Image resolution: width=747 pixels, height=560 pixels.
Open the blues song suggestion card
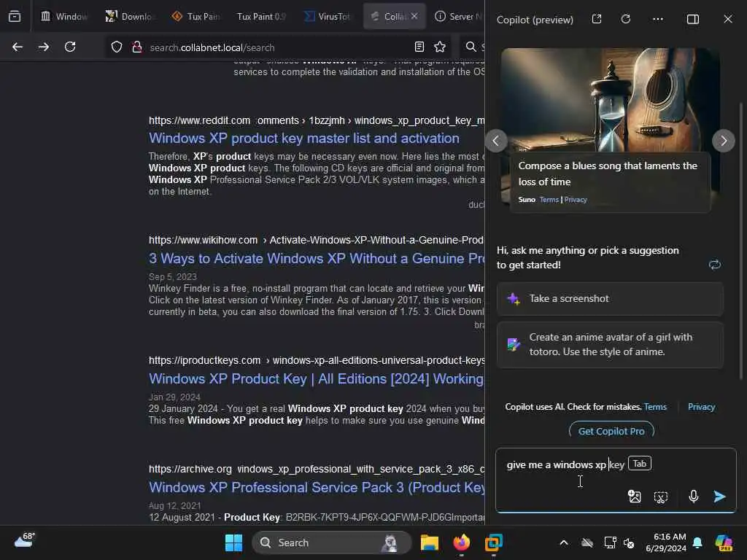[609, 130]
